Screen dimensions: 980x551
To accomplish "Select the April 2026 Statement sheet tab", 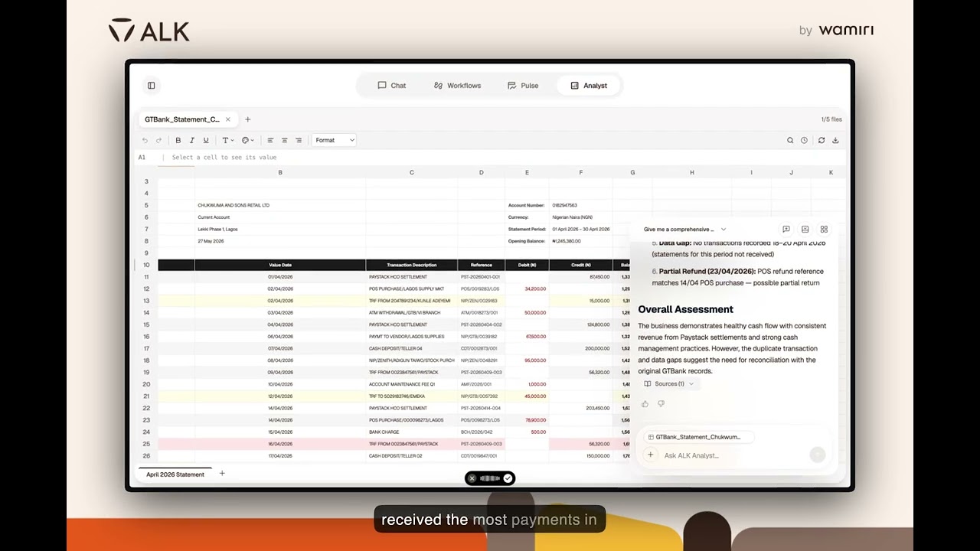I will pos(175,474).
